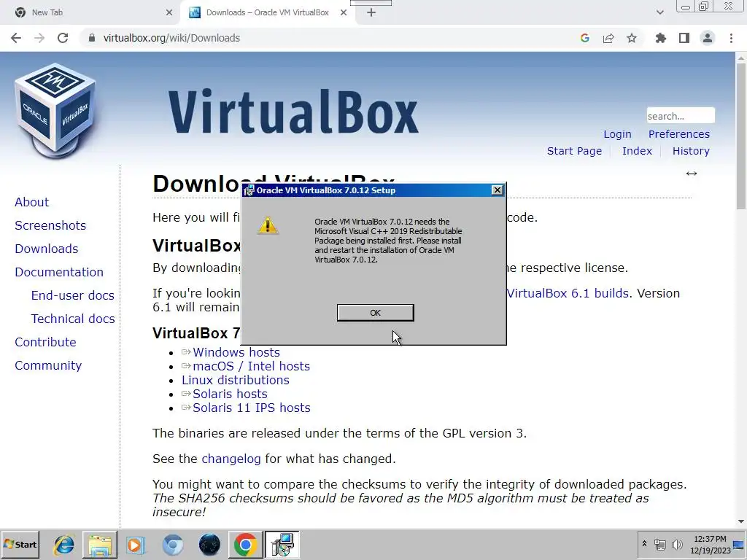Click the scrollbar down arrow
Screen dimensions: 747x560
[741, 522]
